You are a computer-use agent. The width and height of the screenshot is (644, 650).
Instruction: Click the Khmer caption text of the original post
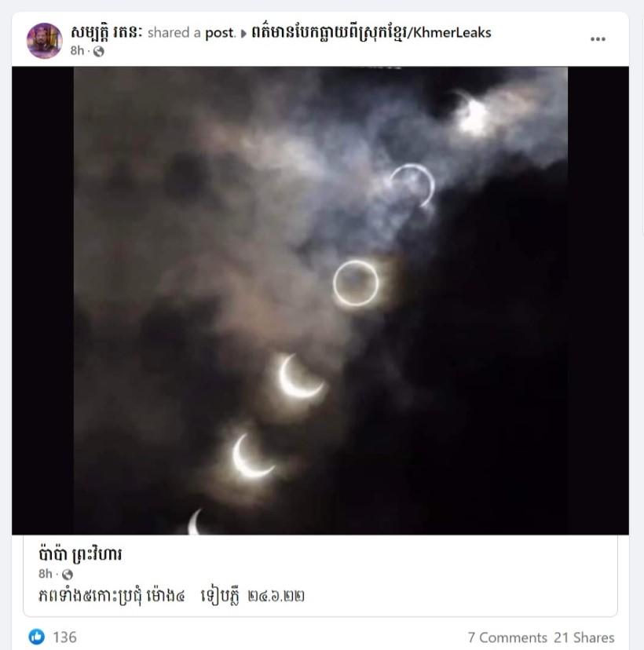171,597
